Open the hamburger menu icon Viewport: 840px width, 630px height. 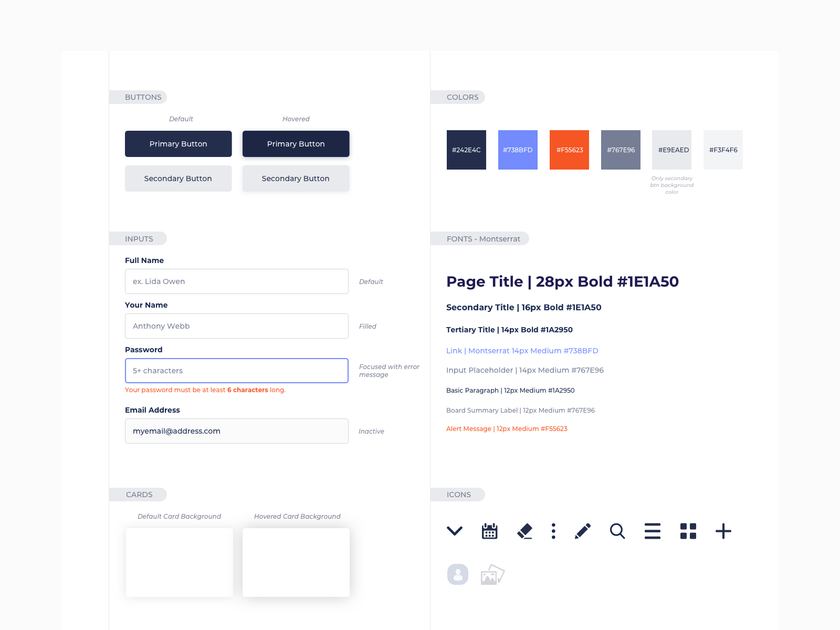(x=652, y=531)
